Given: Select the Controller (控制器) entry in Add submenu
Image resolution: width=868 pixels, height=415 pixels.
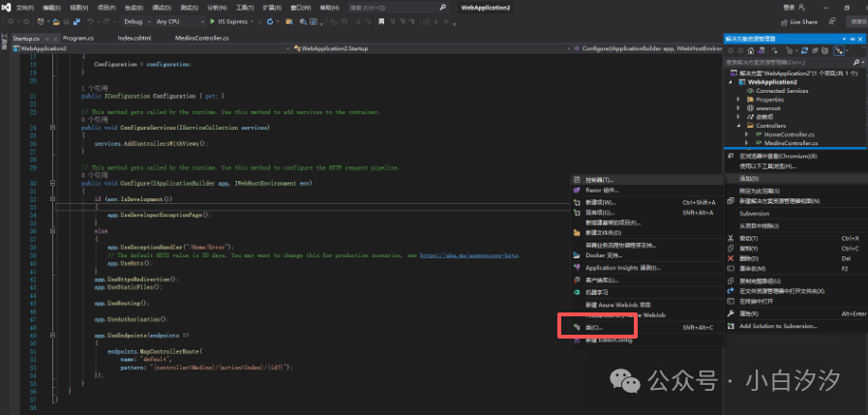Looking at the screenshot, I should point(646,180).
